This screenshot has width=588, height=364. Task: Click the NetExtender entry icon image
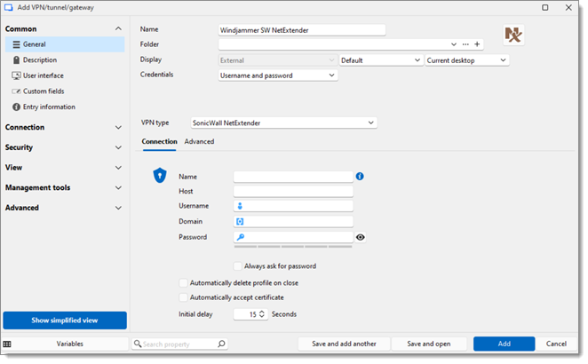pyautogui.click(x=513, y=35)
